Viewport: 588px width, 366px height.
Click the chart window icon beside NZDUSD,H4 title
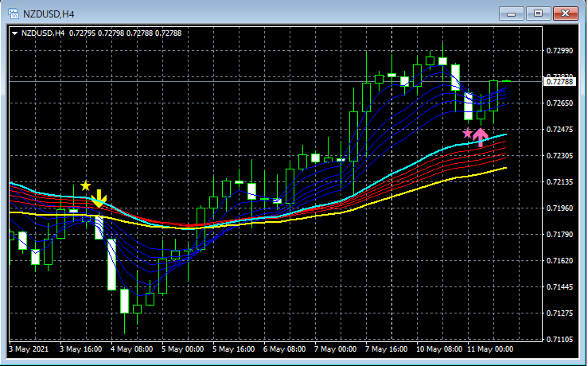coord(14,14)
